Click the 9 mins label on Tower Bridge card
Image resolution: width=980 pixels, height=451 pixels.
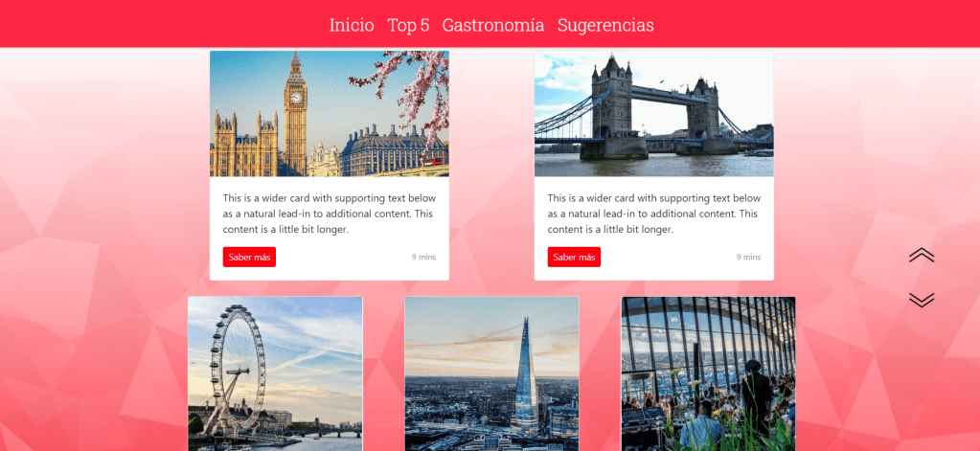coord(749,257)
